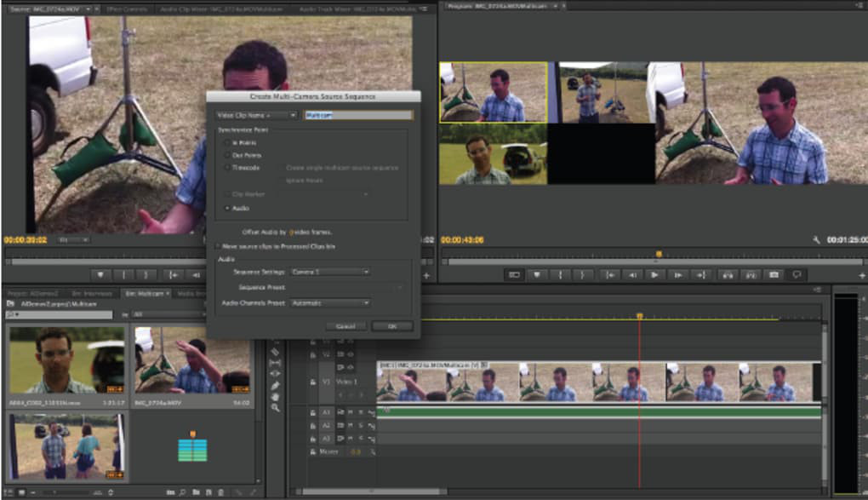The width and height of the screenshot is (868, 500).
Task: Cancel the Create Multi-Camera Source Sequence dialog
Action: point(345,326)
